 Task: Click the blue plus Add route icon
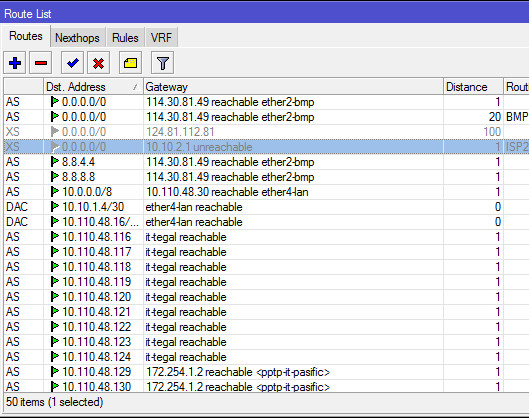pos(15,63)
